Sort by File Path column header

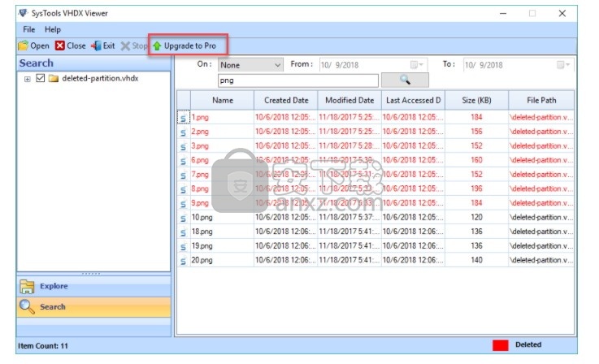[x=541, y=101]
